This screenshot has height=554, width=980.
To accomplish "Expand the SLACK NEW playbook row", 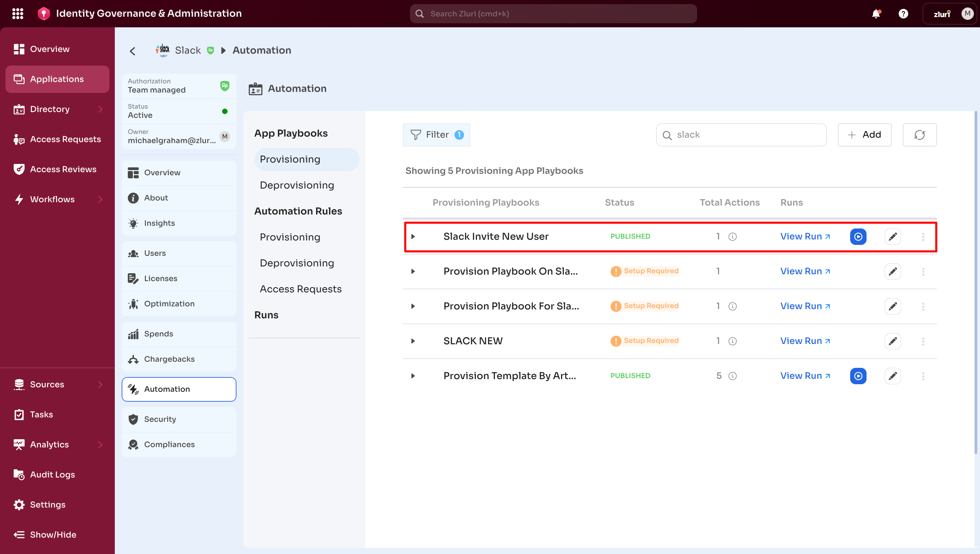I will [413, 341].
